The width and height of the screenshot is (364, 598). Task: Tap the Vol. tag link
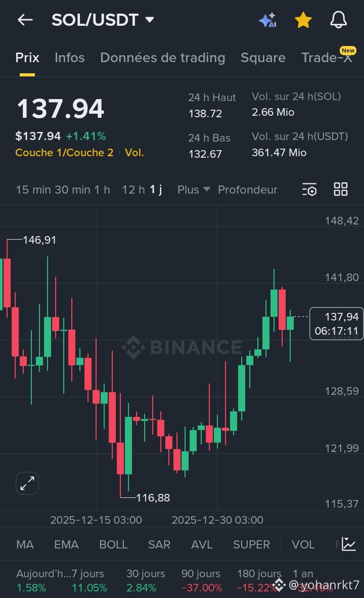134,153
